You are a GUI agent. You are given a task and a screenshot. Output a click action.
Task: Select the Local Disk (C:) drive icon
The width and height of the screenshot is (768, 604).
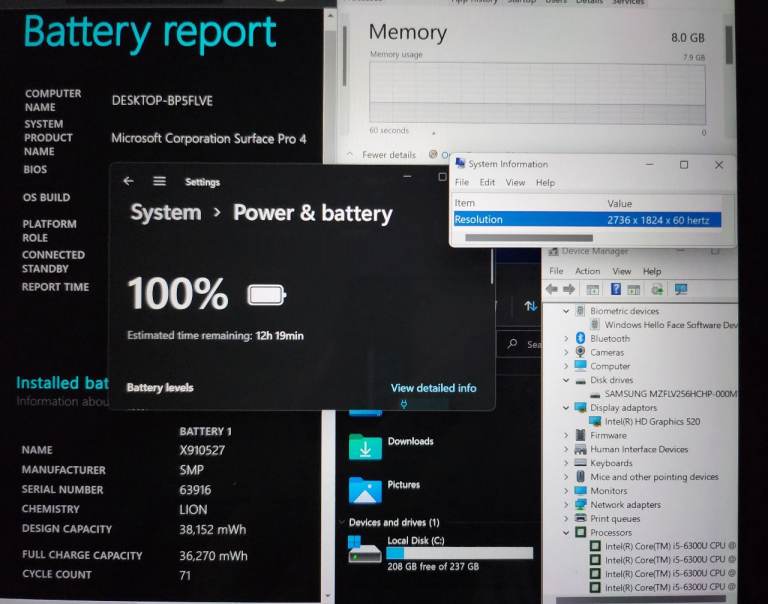click(364, 550)
